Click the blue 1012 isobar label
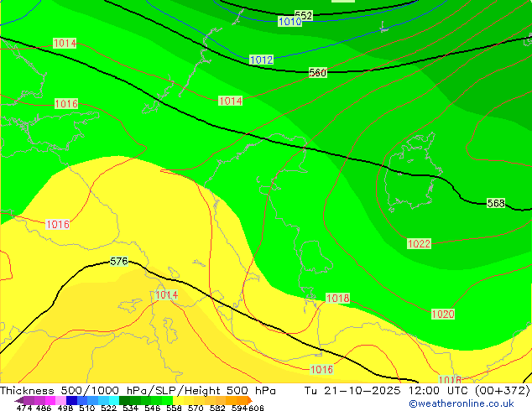Viewport: 532px width, 411px height. click(261, 60)
